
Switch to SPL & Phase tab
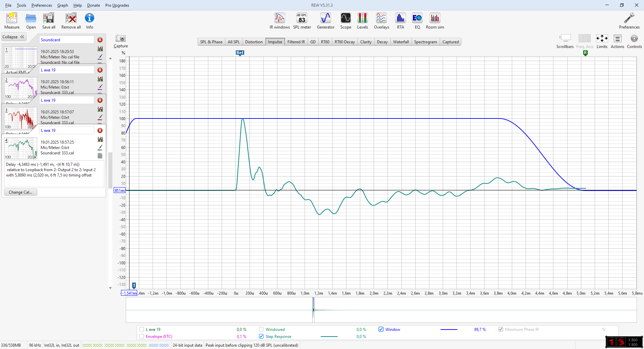pyautogui.click(x=211, y=42)
